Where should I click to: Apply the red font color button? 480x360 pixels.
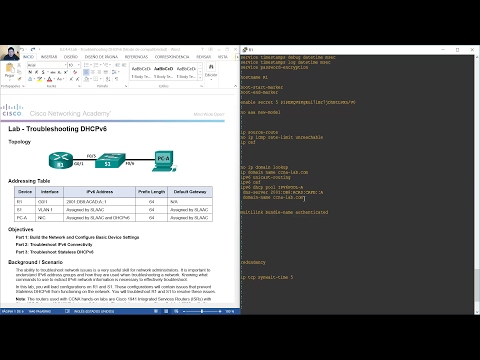(x=49, y=79)
